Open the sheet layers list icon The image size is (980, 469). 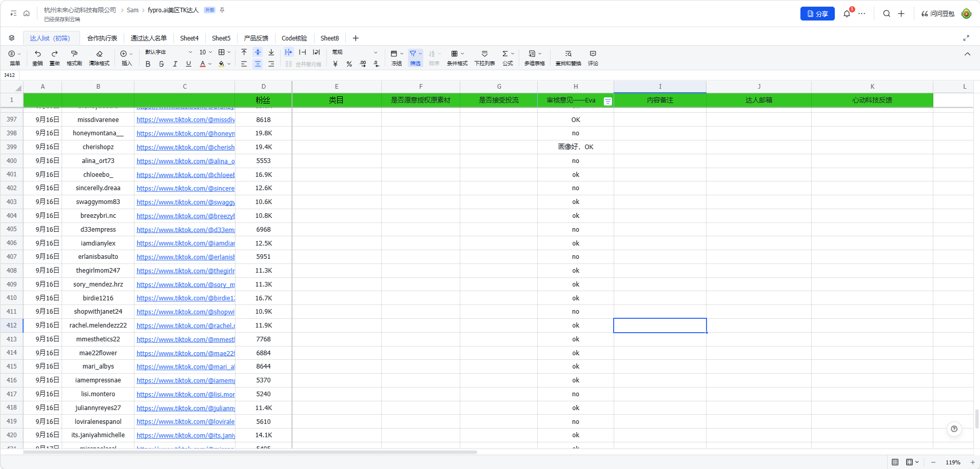coord(12,38)
